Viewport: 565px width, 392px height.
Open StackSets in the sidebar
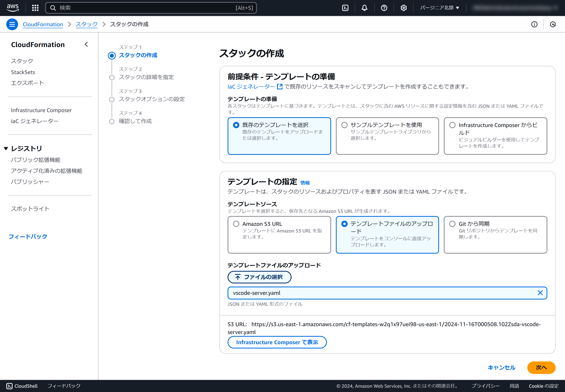[23, 72]
